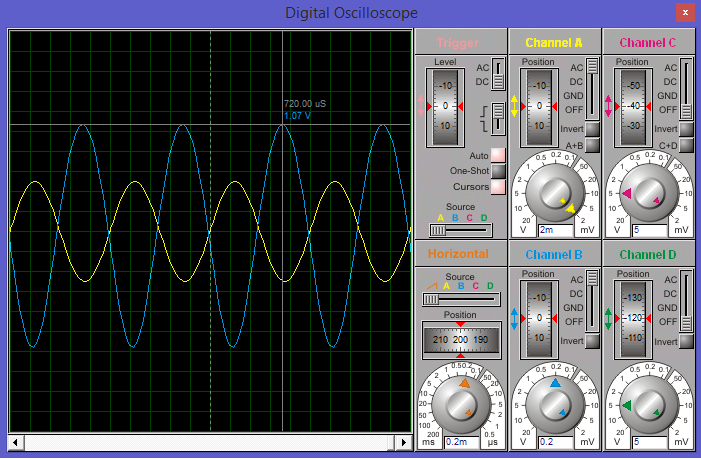Click the Trigger panel header label

[x=457, y=43]
